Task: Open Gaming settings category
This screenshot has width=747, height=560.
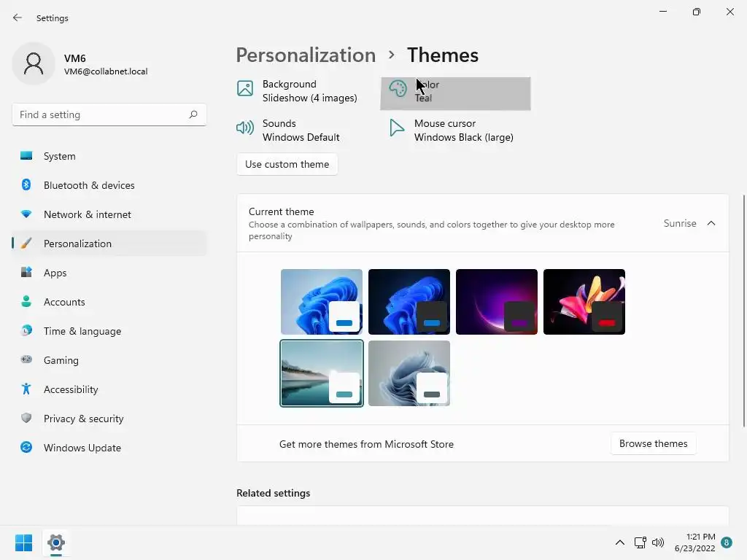Action: click(109, 360)
